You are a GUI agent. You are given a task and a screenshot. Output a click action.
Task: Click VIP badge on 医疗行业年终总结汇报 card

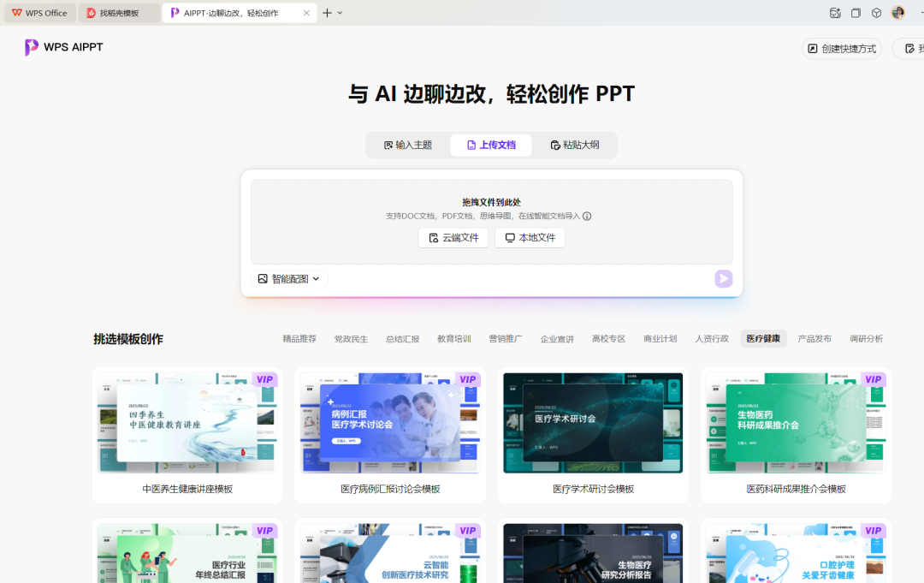264,531
